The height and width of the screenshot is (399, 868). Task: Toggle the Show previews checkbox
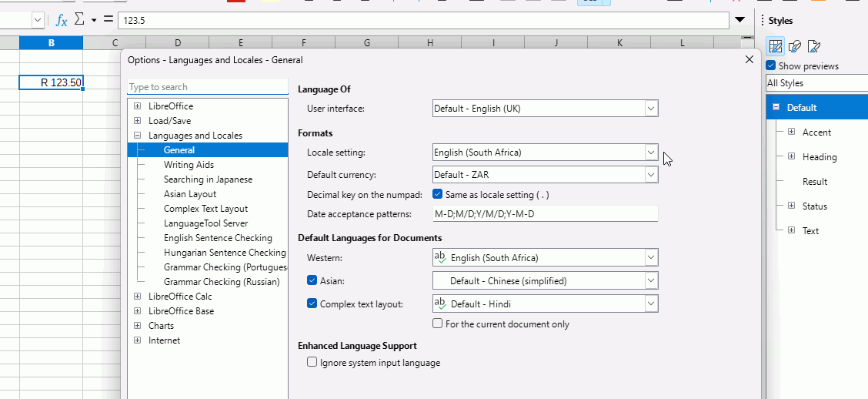click(x=770, y=66)
